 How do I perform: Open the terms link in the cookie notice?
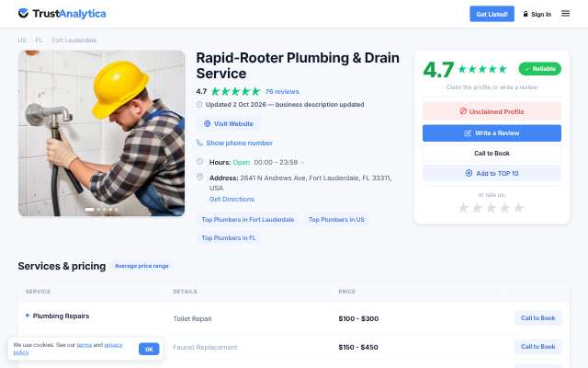pos(84,345)
